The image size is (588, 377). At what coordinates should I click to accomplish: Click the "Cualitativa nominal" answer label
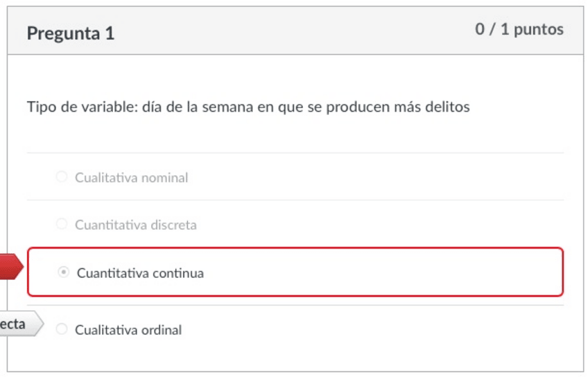coord(131,178)
